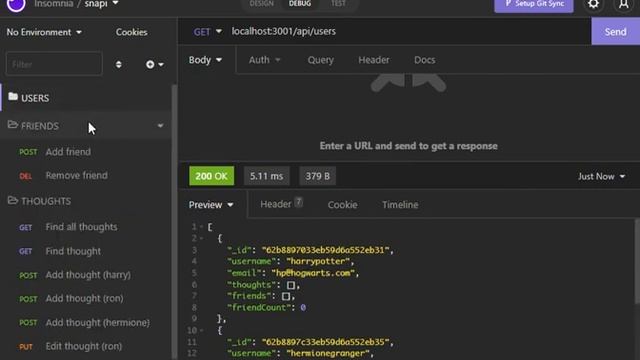Open the Just Now history dropdown
The width and height of the screenshot is (640, 360).
pos(601,176)
